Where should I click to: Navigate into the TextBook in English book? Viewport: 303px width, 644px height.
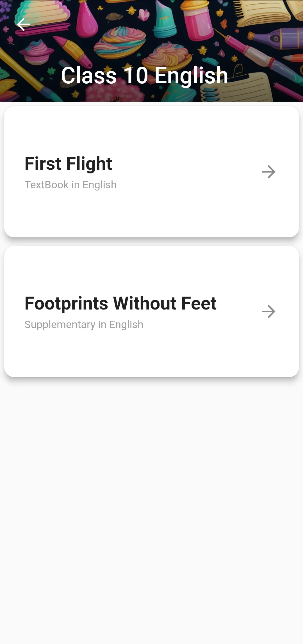[152, 172]
